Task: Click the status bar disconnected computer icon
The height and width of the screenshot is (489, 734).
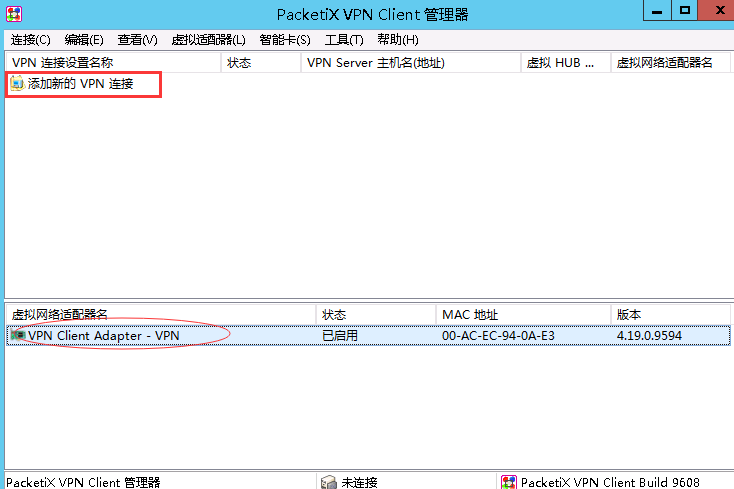Action: [329, 482]
